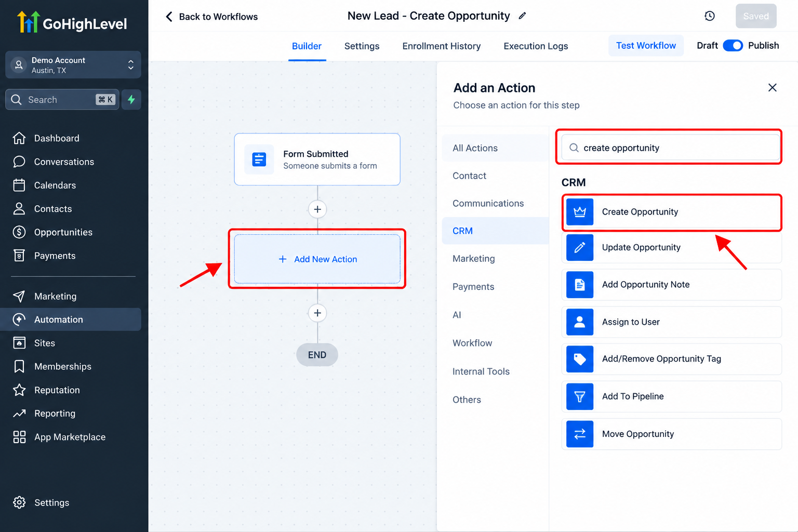Screen dimensions: 798x532
Task: Close the Add an Action panel
Action: coord(773,88)
